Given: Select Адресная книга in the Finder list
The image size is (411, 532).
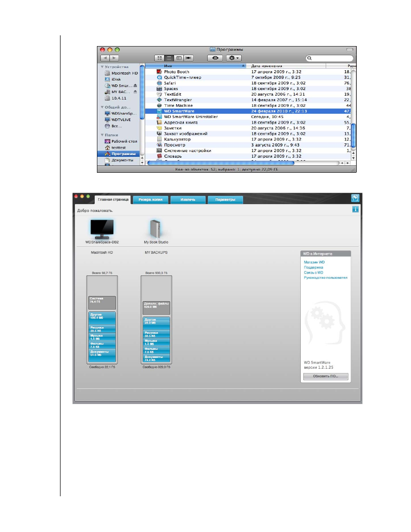Looking at the screenshot, I should point(248,122).
